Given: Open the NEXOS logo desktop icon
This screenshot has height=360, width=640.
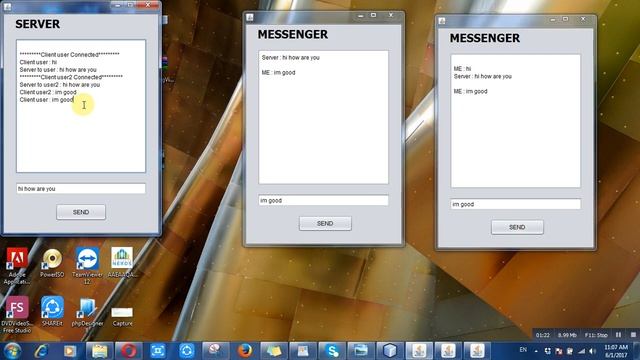Looking at the screenshot, I should coord(122,263).
